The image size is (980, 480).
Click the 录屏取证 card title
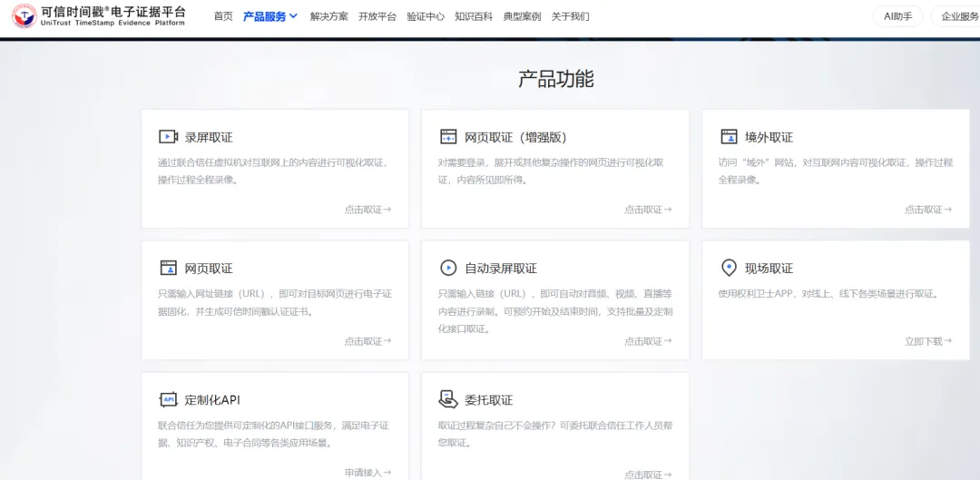[x=209, y=138]
